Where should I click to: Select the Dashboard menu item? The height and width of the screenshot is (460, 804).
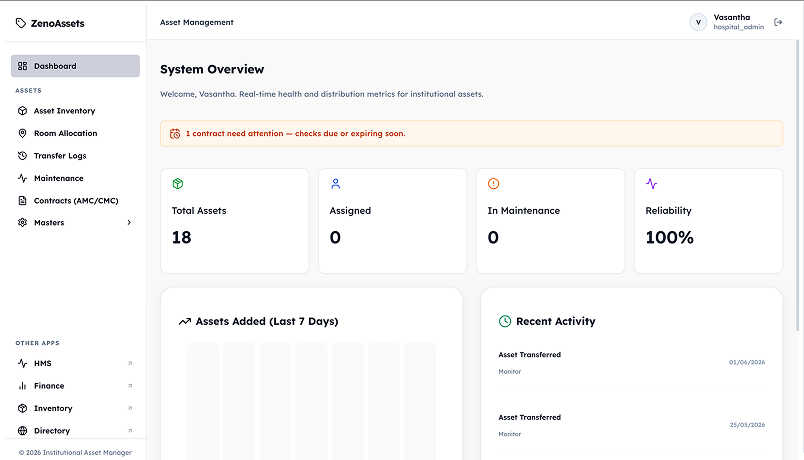[x=75, y=66]
